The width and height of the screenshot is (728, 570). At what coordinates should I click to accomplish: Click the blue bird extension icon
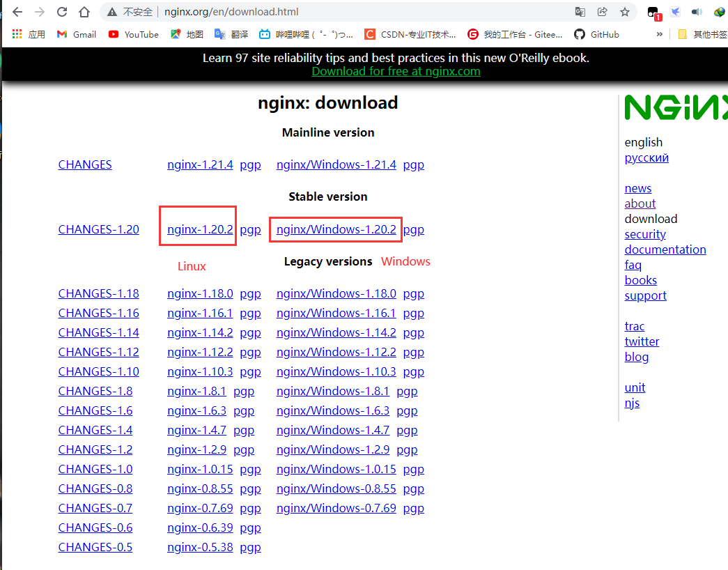pos(675,12)
